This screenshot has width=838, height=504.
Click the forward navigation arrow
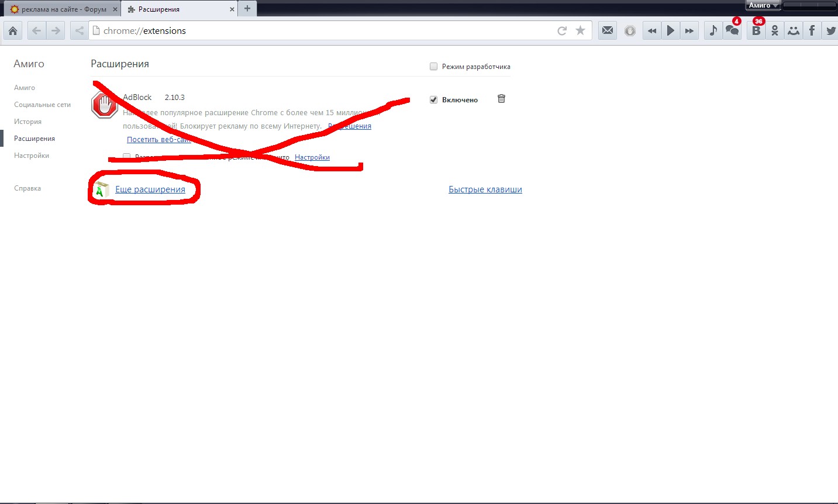tap(56, 31)
